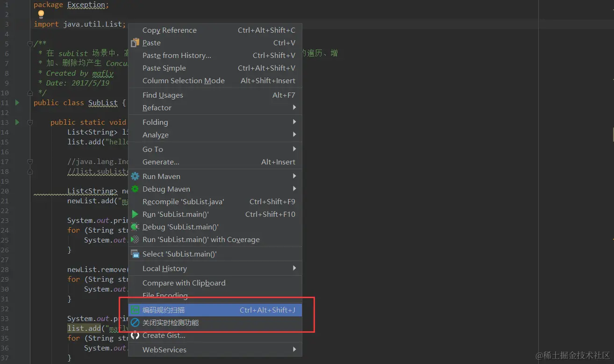Create Gist using the GitHub icon
This screenshot has height=364, width=614.
(135, 335)
